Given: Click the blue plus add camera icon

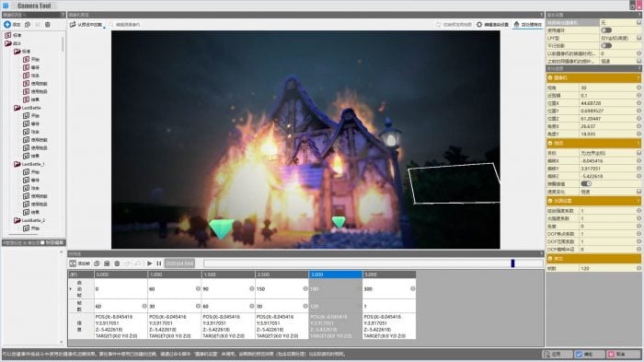Looking at the screenshot, I should tap(7, 25).
